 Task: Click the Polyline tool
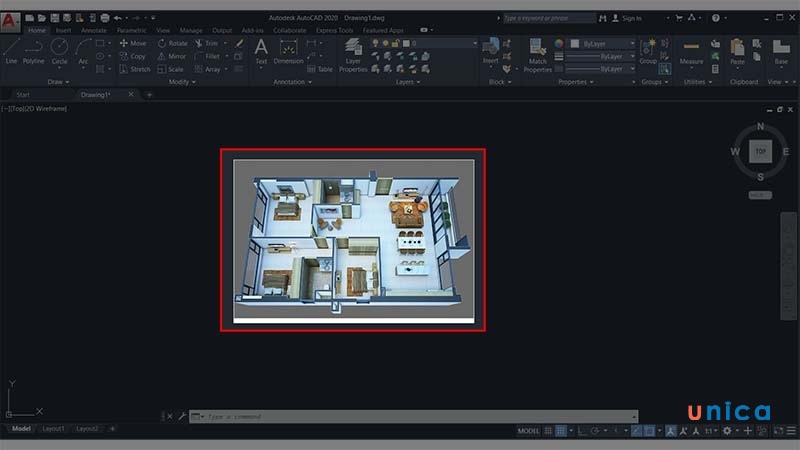[34, 49]
